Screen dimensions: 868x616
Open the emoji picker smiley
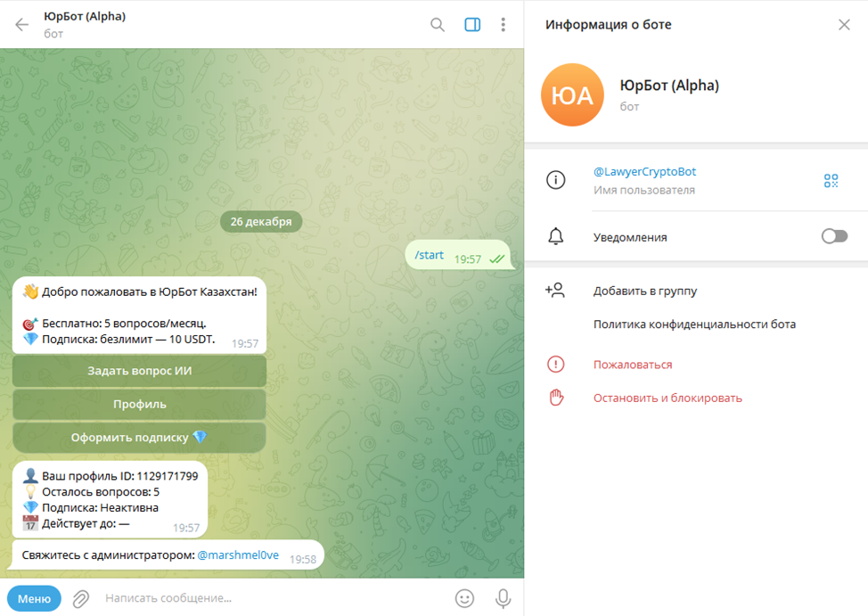click(x=464, y=598)
